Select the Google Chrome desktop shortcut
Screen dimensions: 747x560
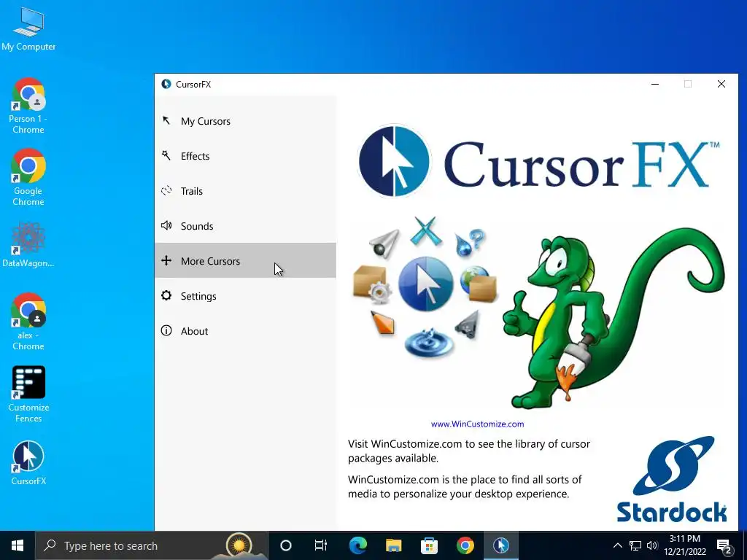(x=28, y=177)
